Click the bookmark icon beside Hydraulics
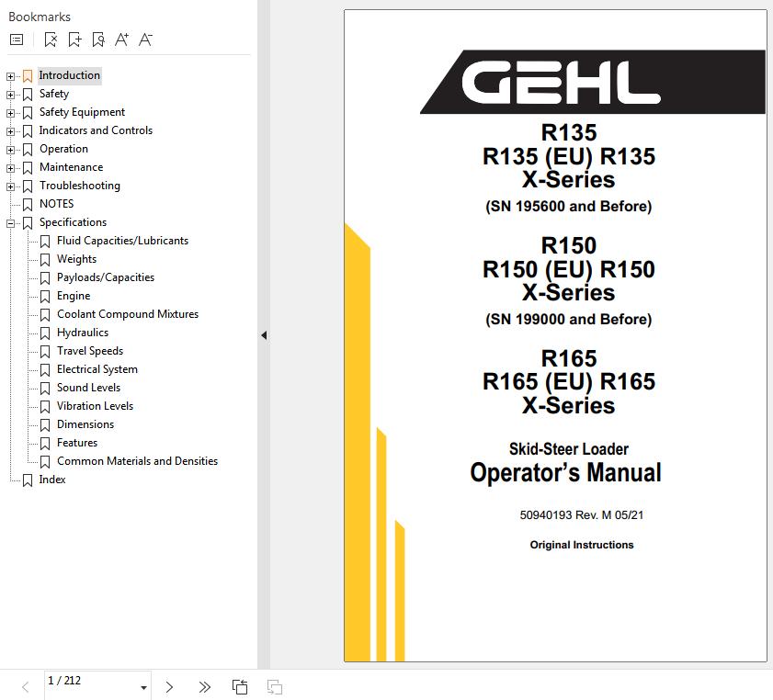 pyautogui.click(x=45, y=333)
